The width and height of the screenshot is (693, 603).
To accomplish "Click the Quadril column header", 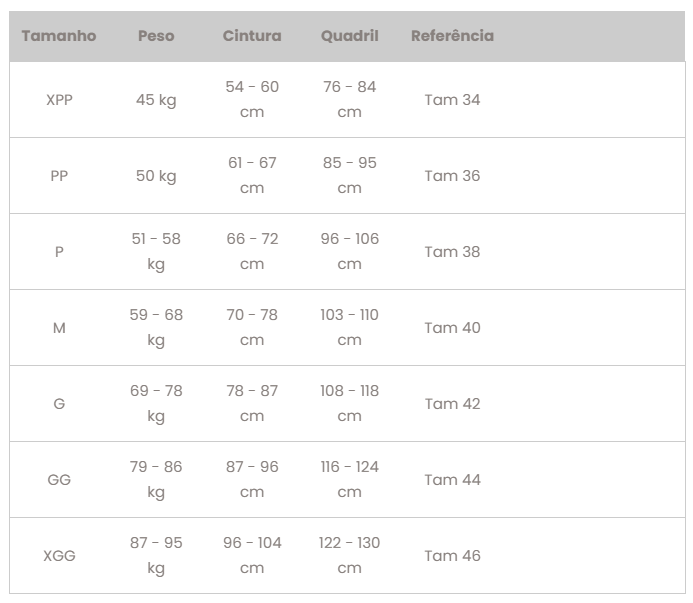I will (x=350, y=36).
